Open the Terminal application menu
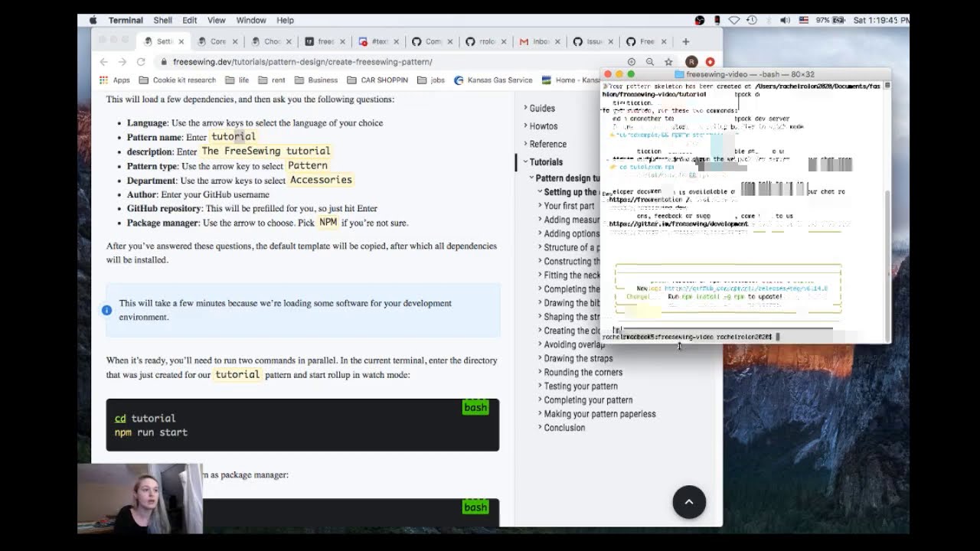Screen dimensions: 980x551 point(126,20)
